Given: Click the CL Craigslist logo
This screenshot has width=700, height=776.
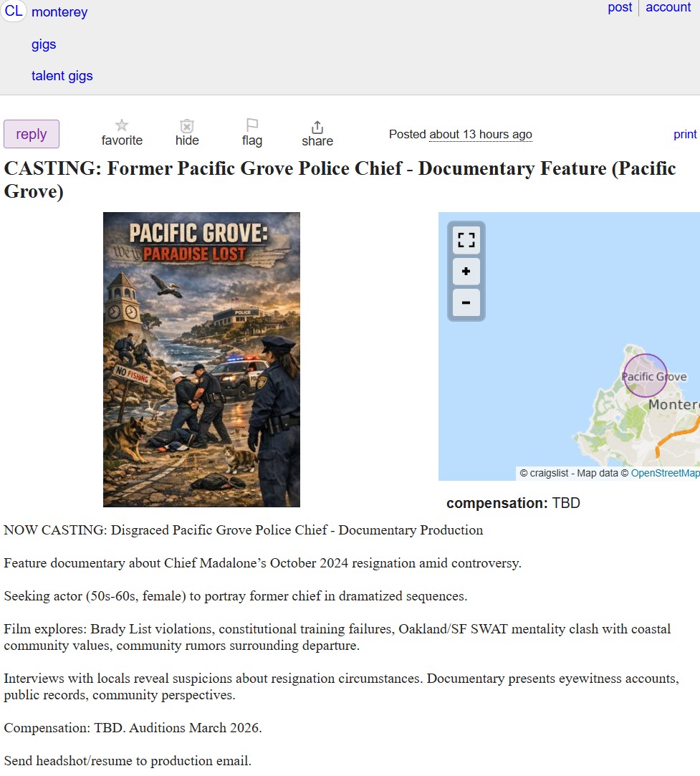Looking at the screenshot, I should 14,11.
